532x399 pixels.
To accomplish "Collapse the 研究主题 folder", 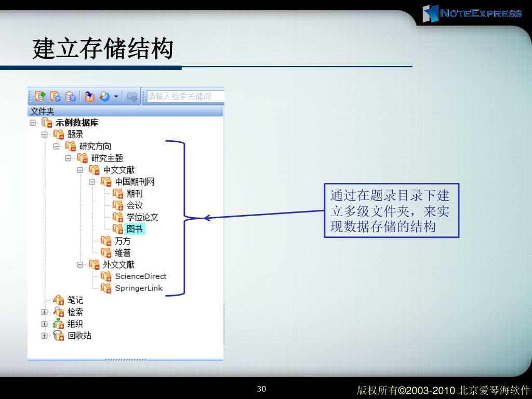I will [68, 158].
